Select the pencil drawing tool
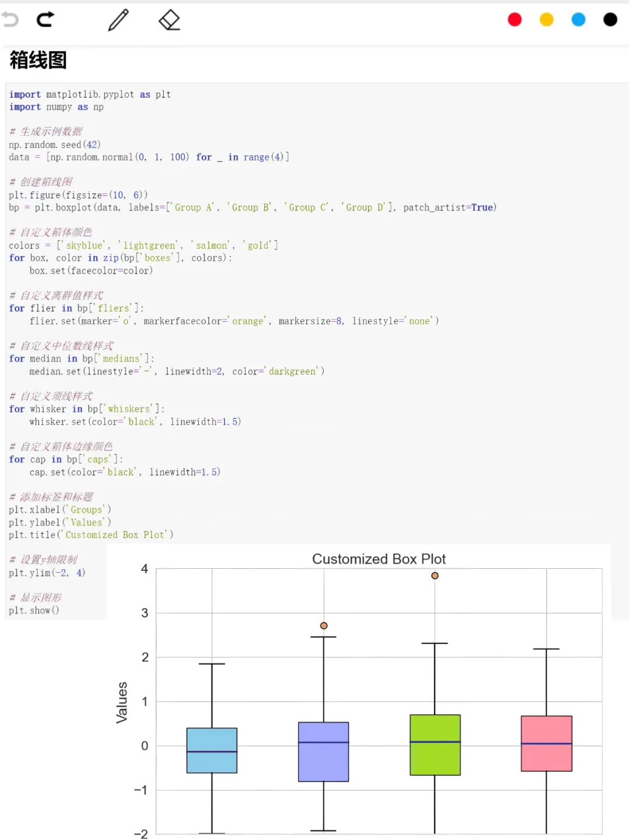 (x=118, y=20)
